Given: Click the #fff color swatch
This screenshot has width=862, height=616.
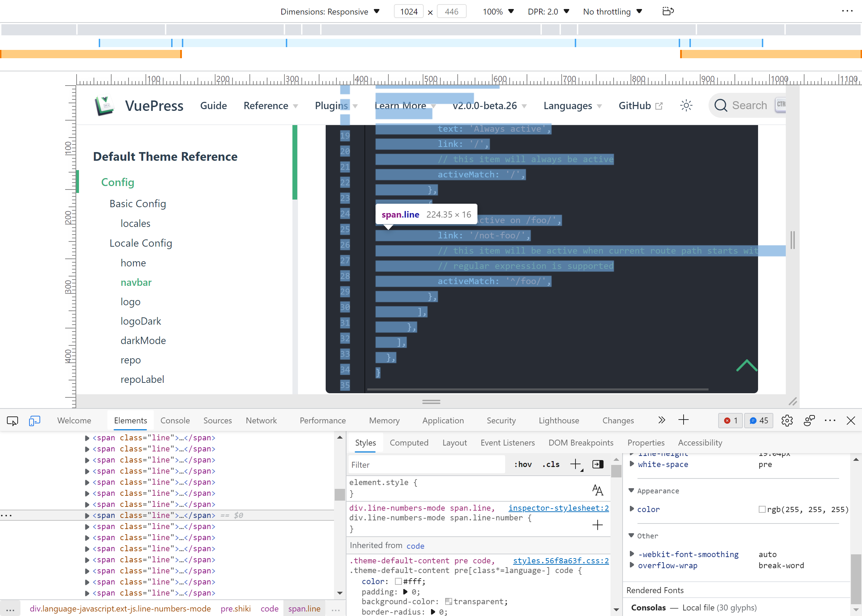Looking at the screenshot, I should click(398, 581).
